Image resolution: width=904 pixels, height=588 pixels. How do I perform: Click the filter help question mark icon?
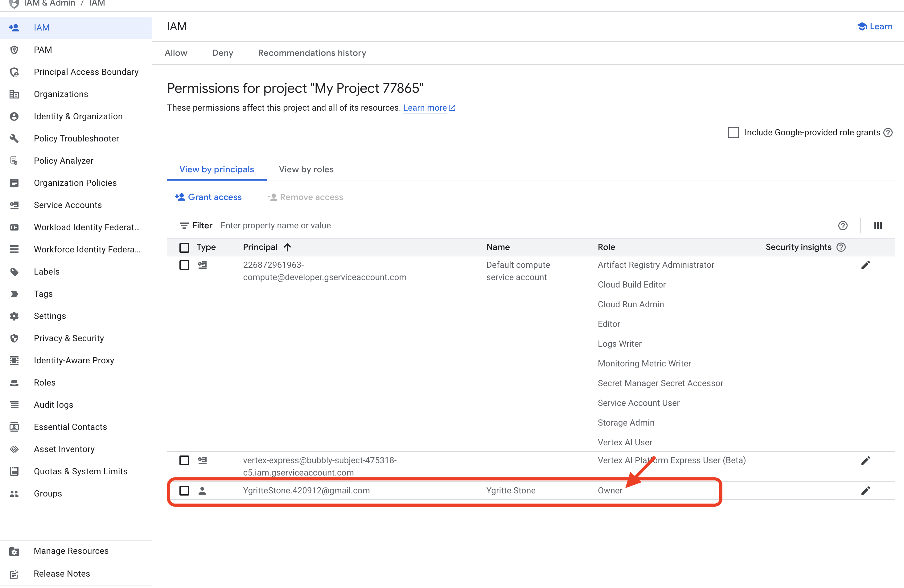click(842, 226)
